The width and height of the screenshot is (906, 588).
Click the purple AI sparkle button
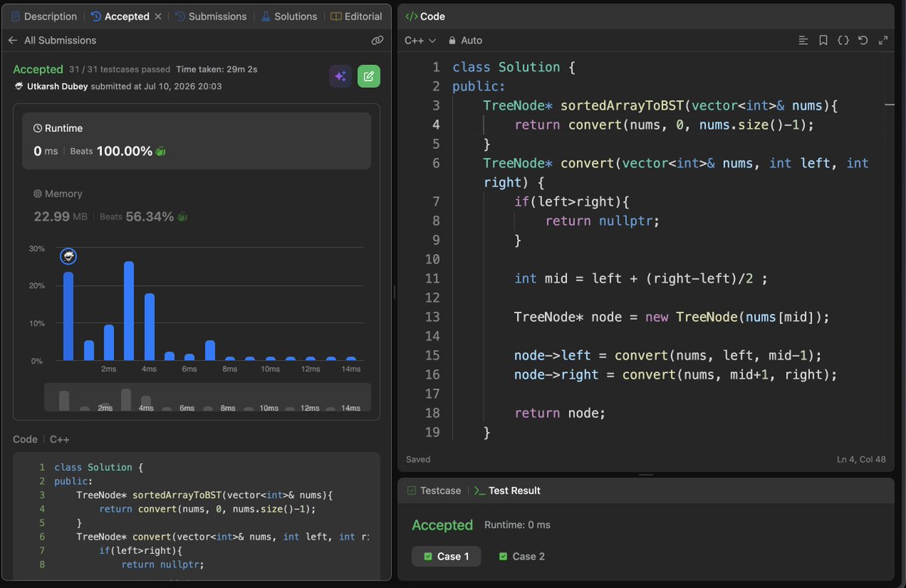341,76
